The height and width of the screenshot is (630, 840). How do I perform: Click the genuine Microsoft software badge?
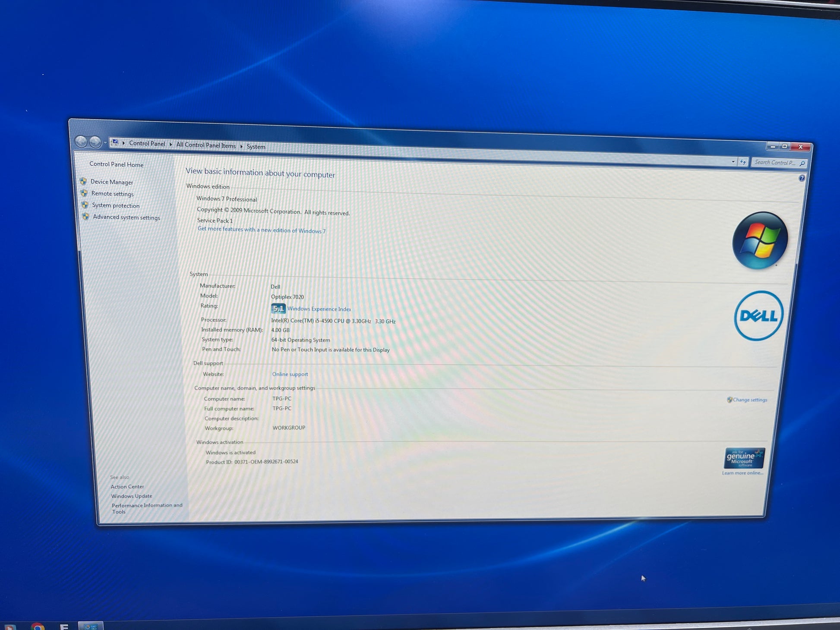pos(744,458)
